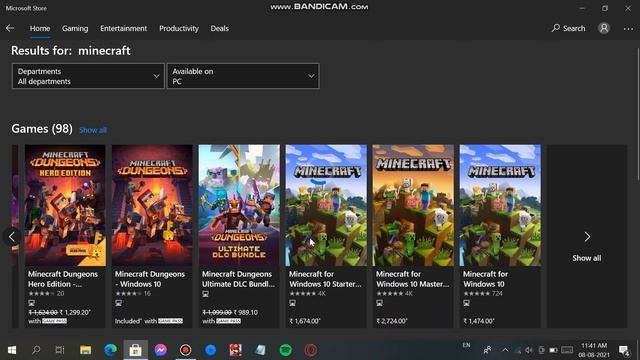Switch to the Productivity tab
Screen dimensions: 640x360
(x=179, y=28)
